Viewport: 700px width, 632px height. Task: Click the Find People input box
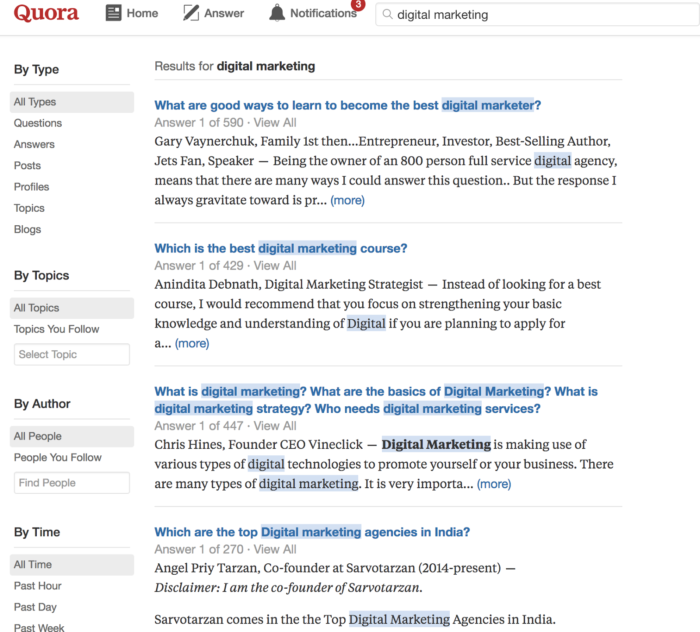click(x=72, y=483)
